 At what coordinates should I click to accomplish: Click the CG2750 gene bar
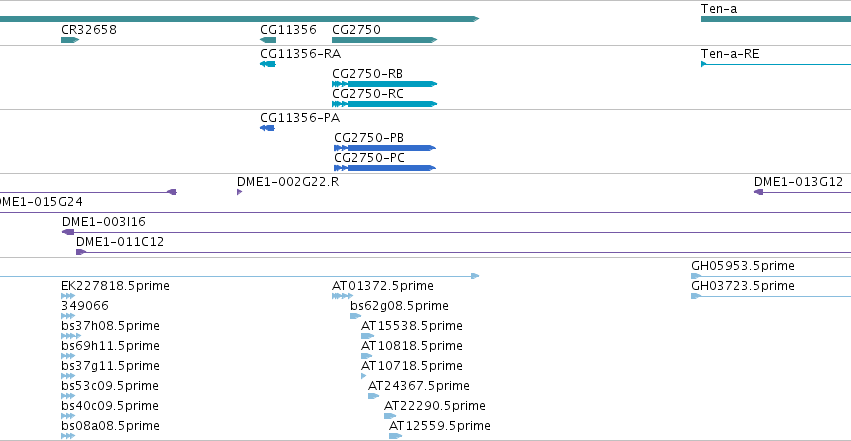384,40
